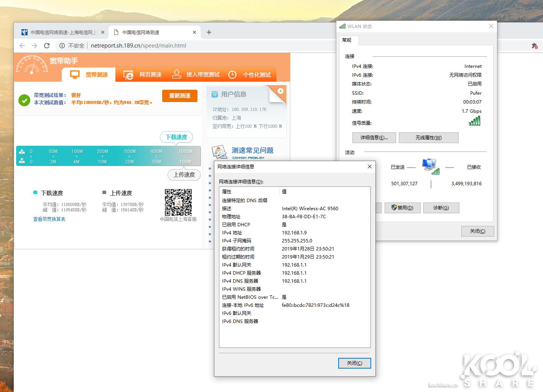This screenshot has width=543, height=392.
Task: Click the 不安全 info icon in the address bar
Action: [x=63, y=45]
